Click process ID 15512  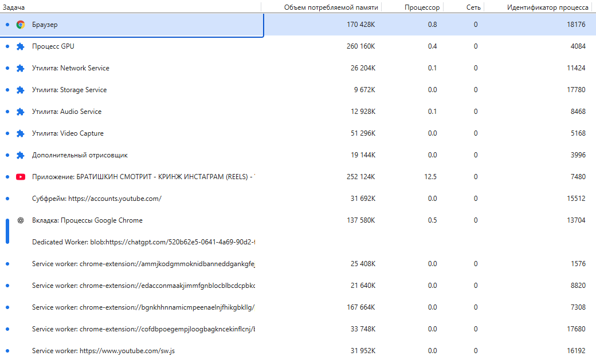pyautogui.click(x=577, y=199)
